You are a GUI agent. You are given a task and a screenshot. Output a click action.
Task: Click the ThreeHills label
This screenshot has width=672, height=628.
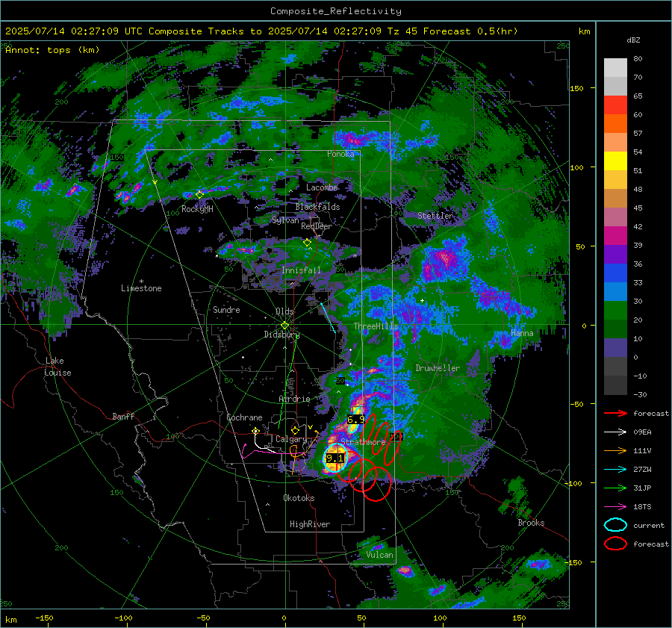pyautogui.click(x=376, y=326)
